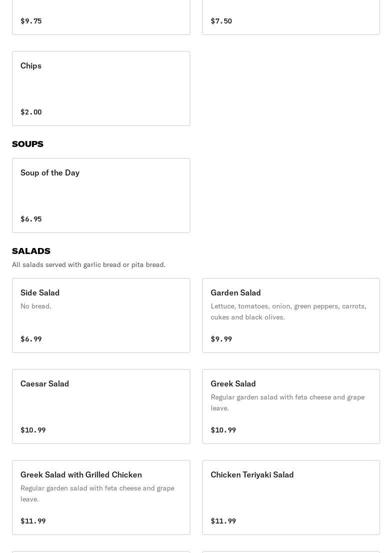Click the Garden Salad ingredients description
The height and width of the screenshot is (553, 392).
pos(288,311)
